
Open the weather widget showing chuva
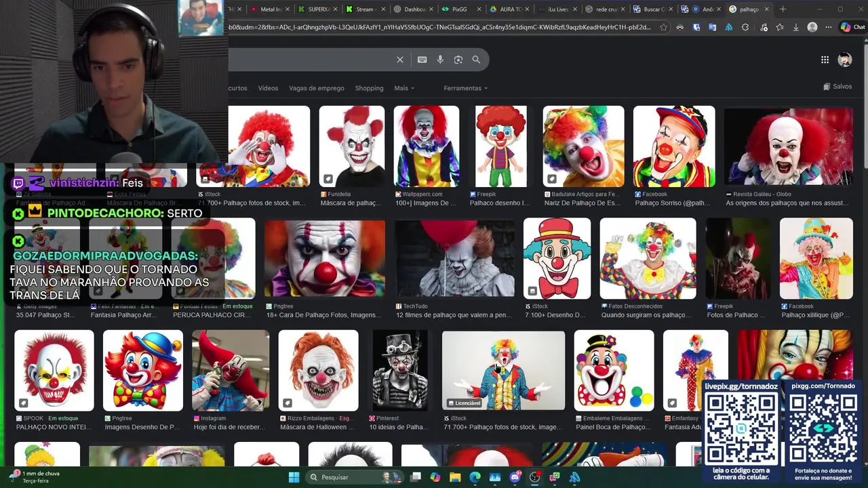(x=34, y=476)
